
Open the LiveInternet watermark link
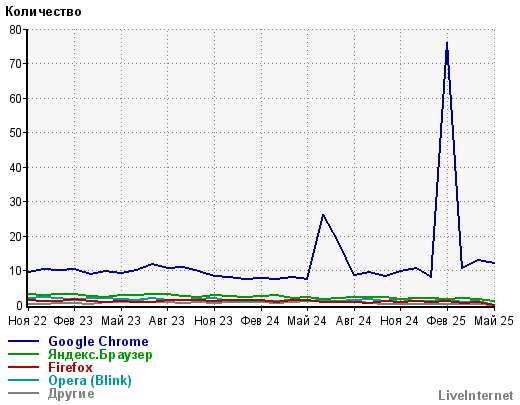[x=476, y=395]
